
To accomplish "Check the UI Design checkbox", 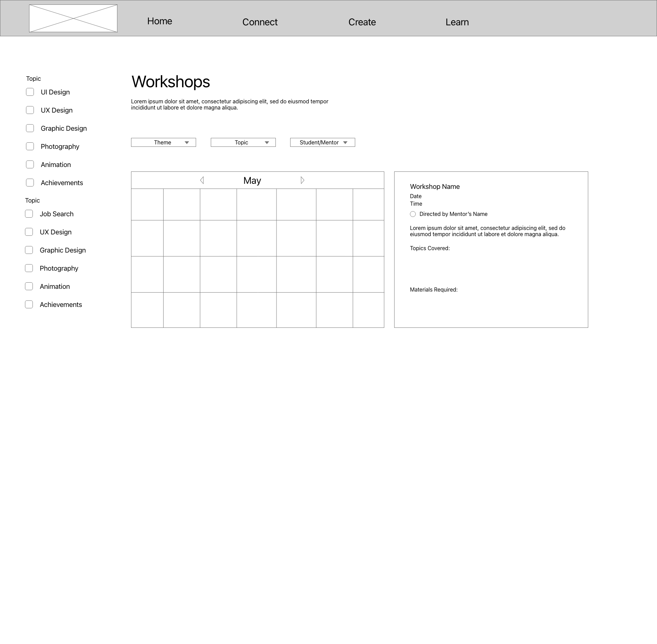I will tap(30, 92).
